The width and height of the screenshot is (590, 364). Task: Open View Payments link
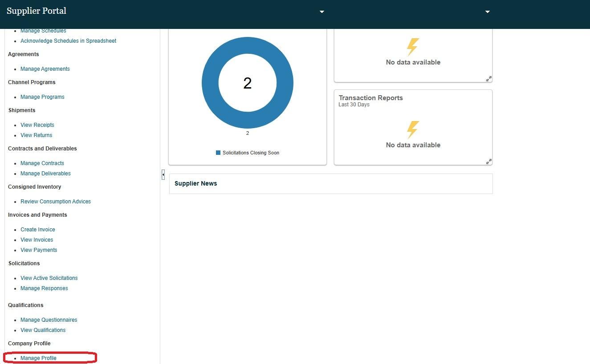(39, 250)
